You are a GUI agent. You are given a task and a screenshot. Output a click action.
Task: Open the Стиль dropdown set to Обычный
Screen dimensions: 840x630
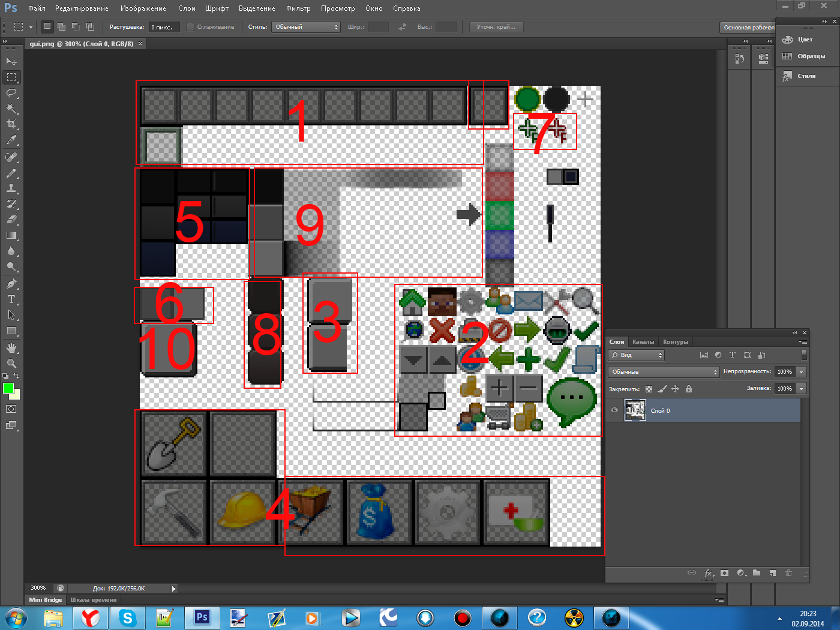(x=307, y=27)
